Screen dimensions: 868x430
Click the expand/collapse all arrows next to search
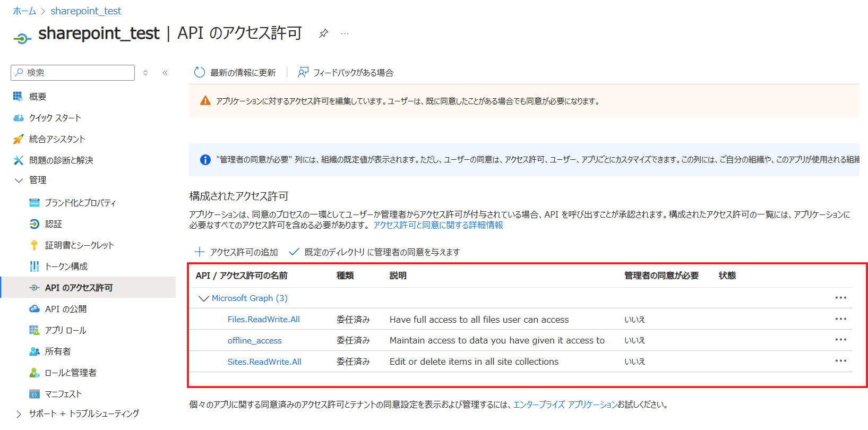[145, 73]
